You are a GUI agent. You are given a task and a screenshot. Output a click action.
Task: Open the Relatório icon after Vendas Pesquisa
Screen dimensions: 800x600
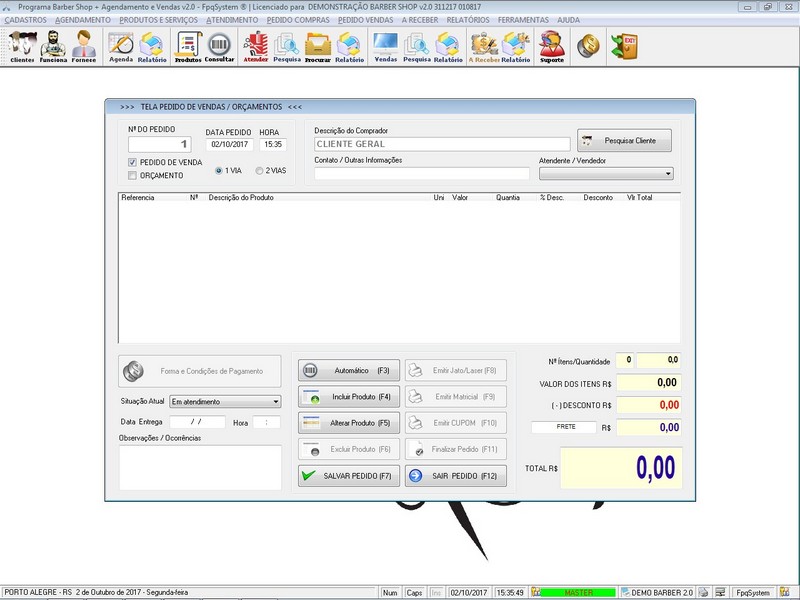[x=448, y=46]
